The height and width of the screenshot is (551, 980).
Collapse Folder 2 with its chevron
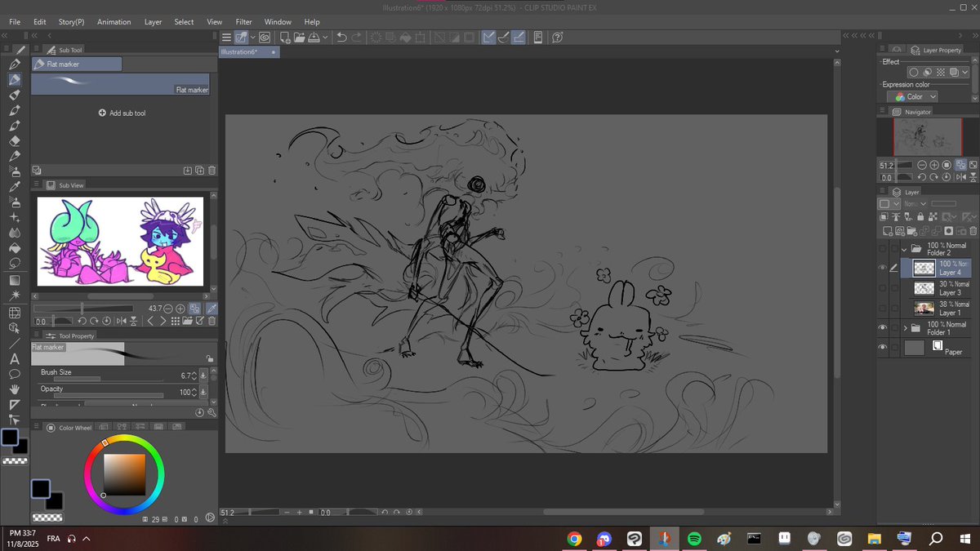point(905,249)
